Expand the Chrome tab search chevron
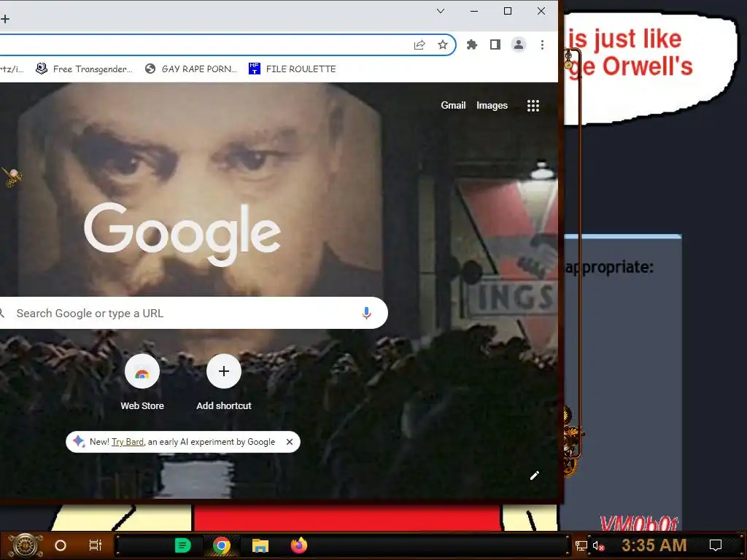 (x=441, y=11)
